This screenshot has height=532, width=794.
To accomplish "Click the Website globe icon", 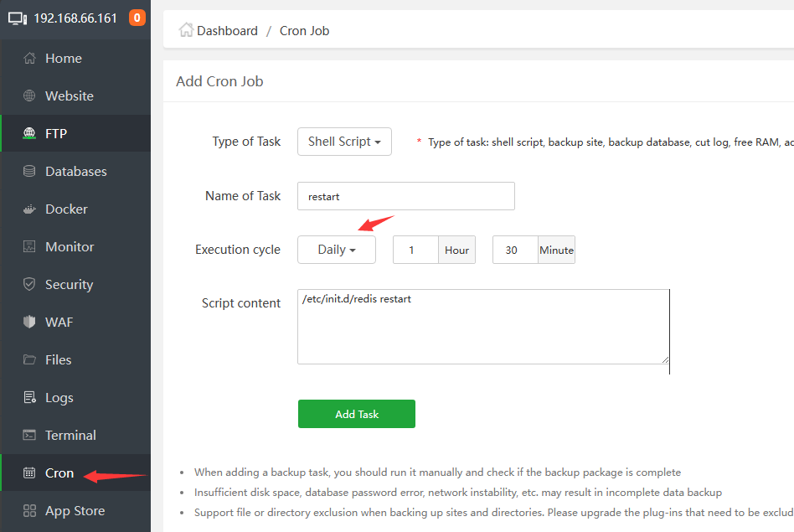I will click(29, 96).
